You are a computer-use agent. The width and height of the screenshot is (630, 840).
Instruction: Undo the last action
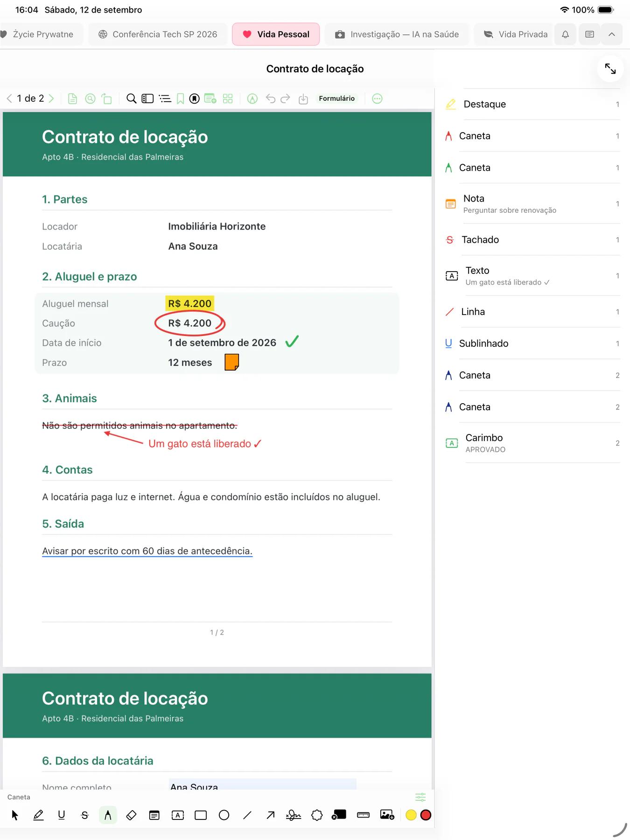(270, 98)
